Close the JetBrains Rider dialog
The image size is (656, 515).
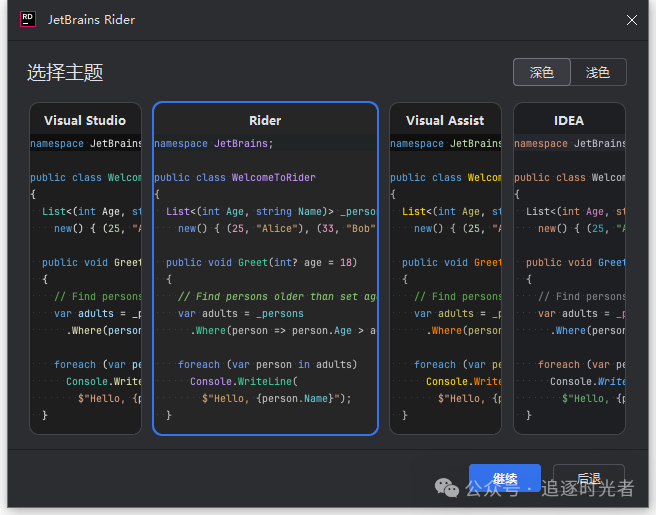coord(632,20)
